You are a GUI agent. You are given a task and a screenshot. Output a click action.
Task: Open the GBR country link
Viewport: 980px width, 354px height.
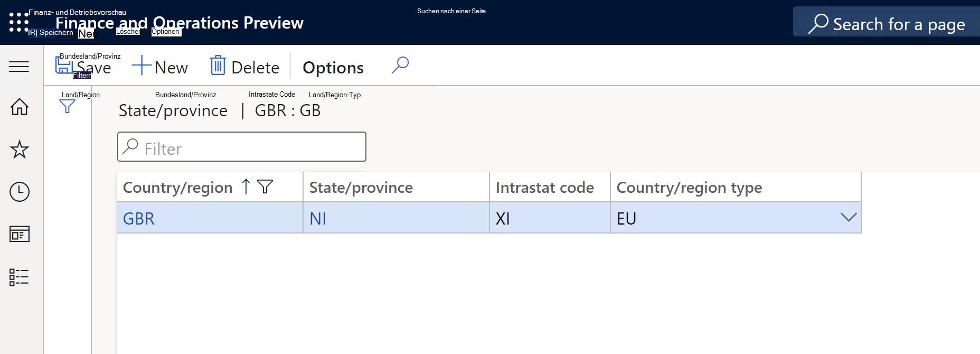tap(138, 218)
